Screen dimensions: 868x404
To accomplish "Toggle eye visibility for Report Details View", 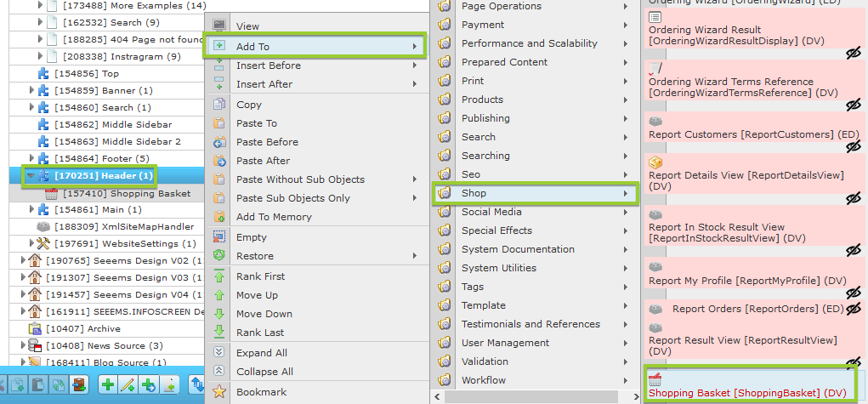I will pyautogui.click(x=854, y=198).
